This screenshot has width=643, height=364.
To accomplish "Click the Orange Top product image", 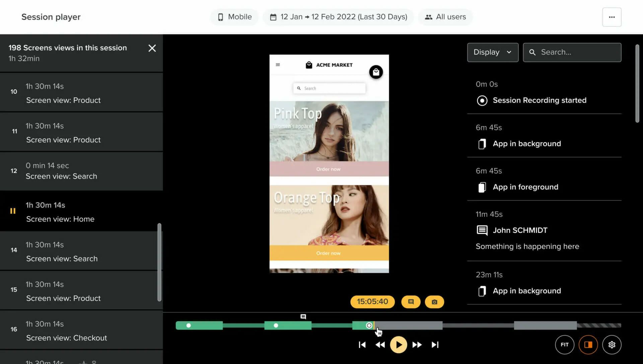I will pyautogui.click(x=329, y=215).
